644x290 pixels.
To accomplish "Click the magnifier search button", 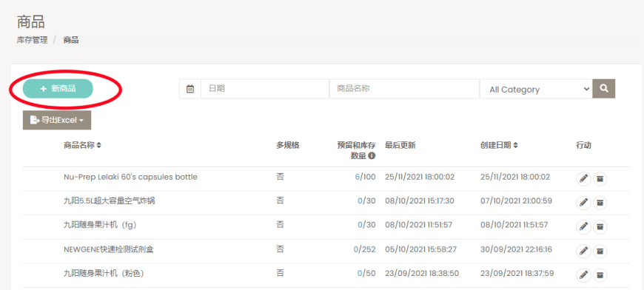I will coord(604,89).
